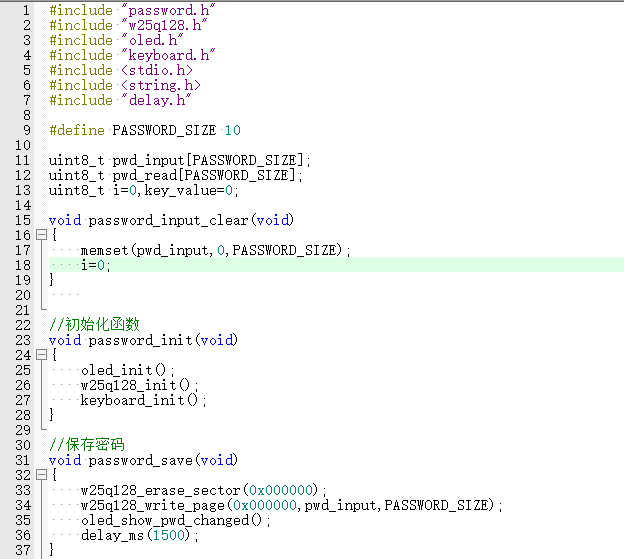Click the void password_input_clear(void) signature
Screen dimensions: 624x559
[171, 220]
